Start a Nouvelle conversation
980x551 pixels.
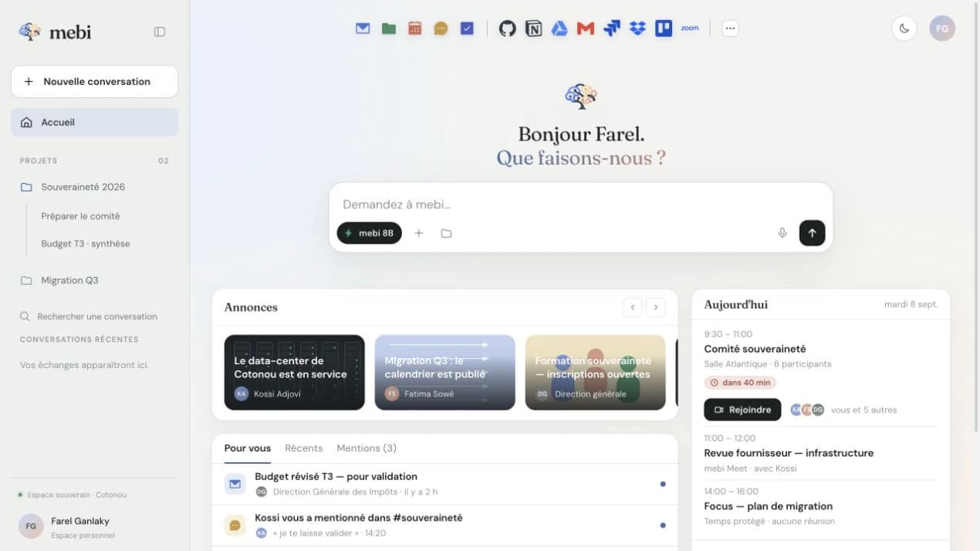click(x=94, y=82)
